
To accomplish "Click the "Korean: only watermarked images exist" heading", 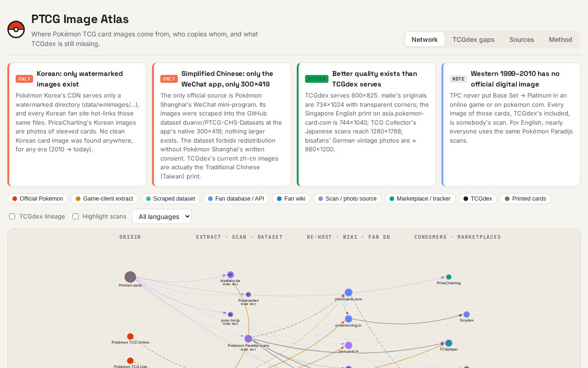I will (80, 79).
